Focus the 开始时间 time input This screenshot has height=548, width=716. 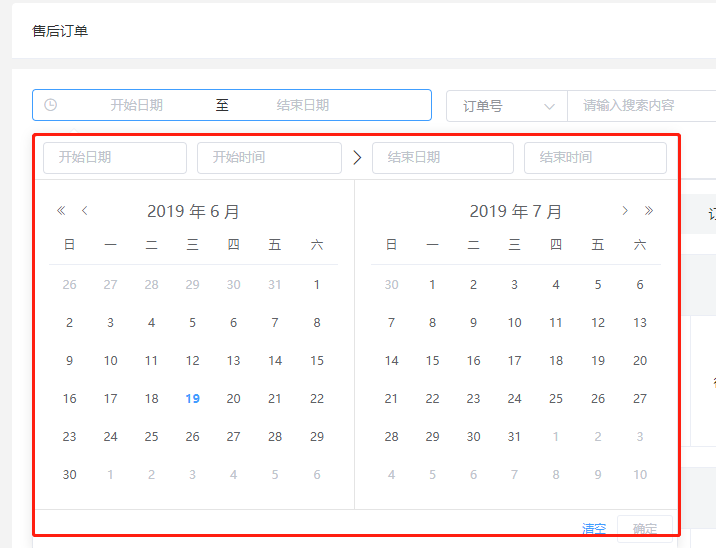tap(269, 157)
